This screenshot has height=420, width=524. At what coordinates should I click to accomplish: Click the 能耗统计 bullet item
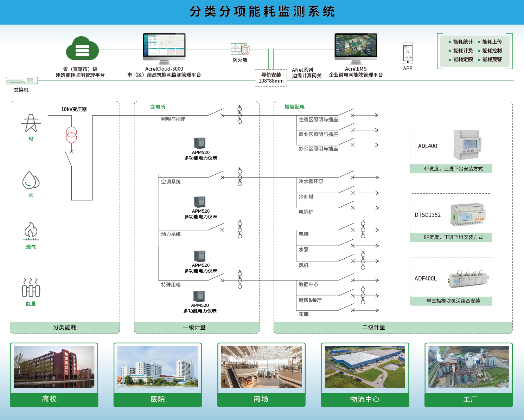[x=461, y=42]
